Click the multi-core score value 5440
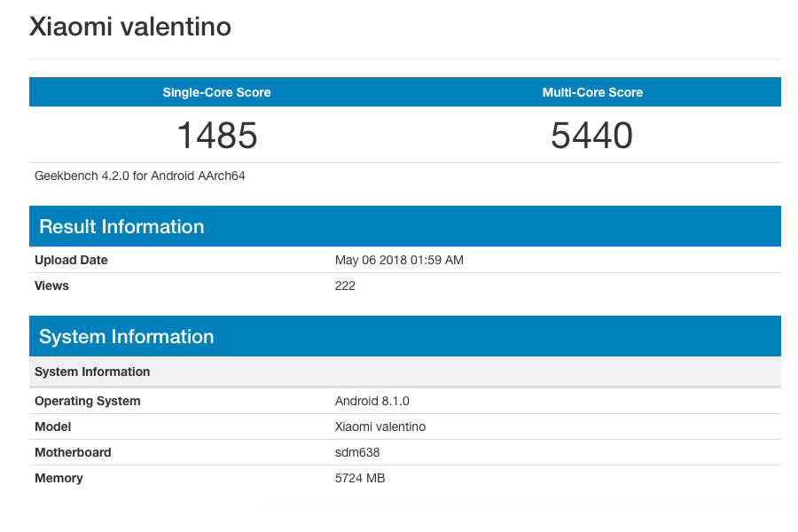 592,136
